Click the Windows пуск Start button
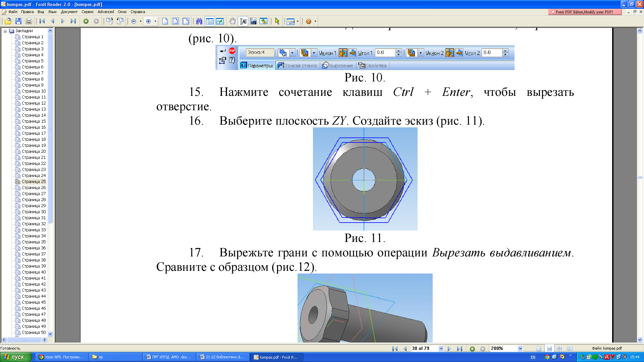The width and height of the screenshot is (644, 362). (15, 357)
